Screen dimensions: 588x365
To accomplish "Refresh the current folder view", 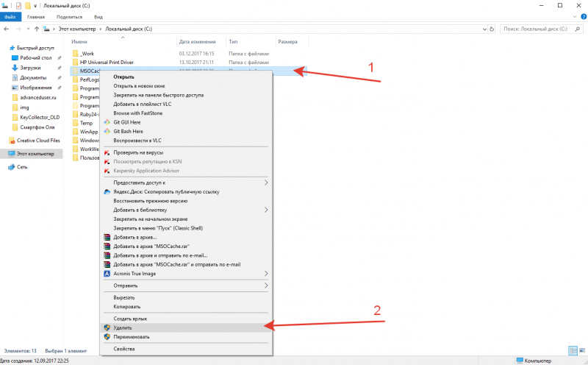I will [492, 29].
